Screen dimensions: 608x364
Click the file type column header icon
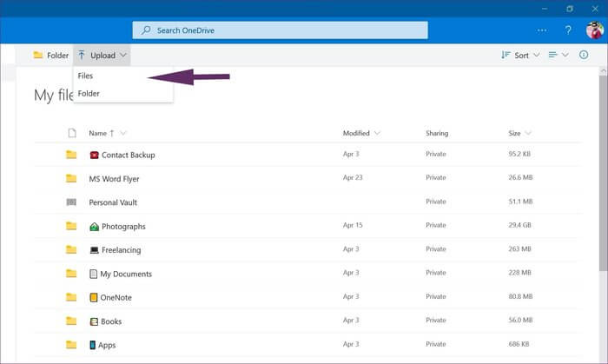pos(72,133)
